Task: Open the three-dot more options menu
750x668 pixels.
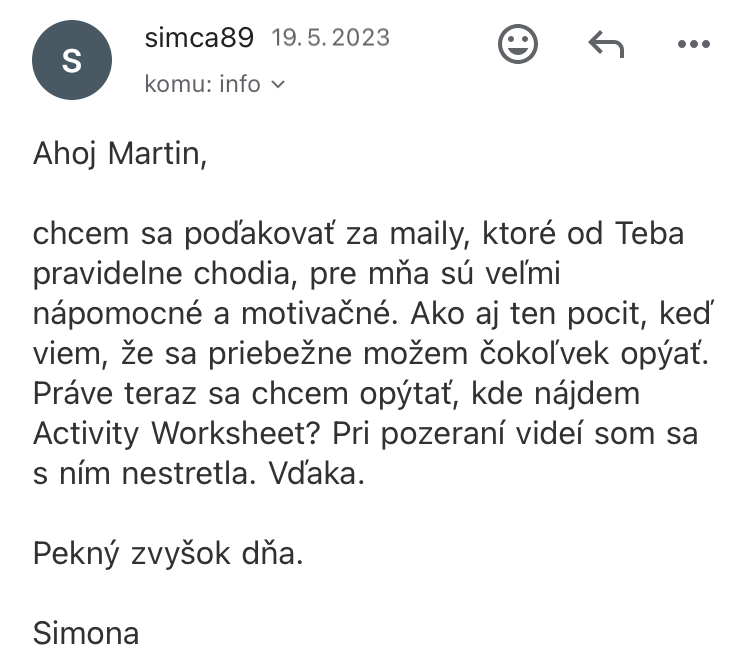Action: pos(694,44)
